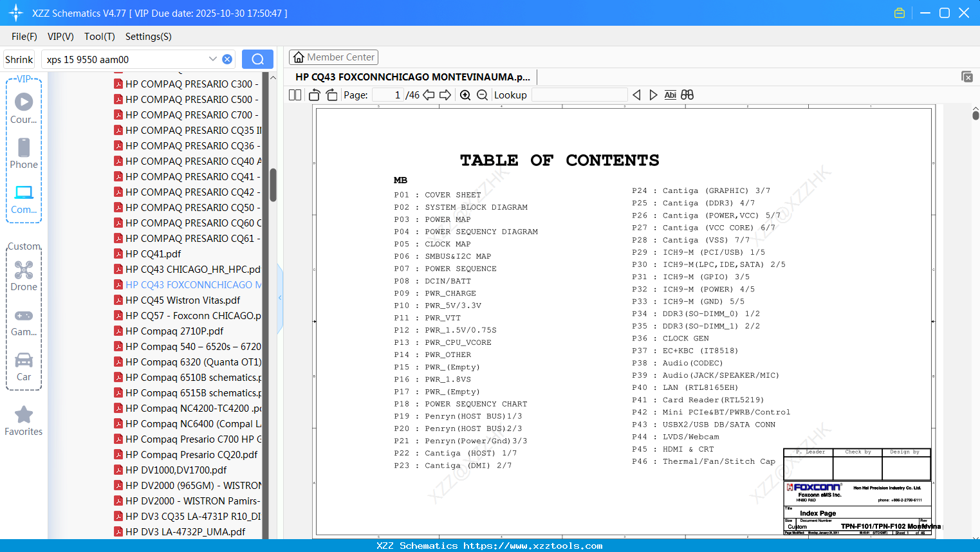
Task: Open the Courses sidebar item
Action: point(24,109)
